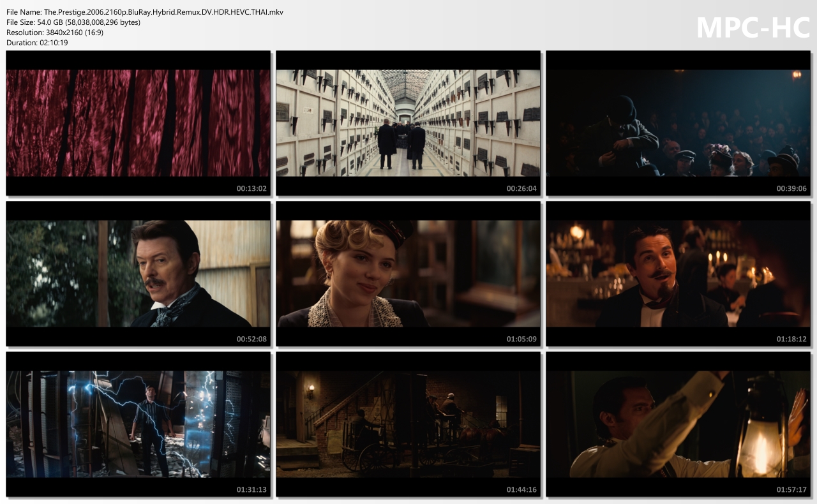The height and width of the screenshot is (504, 817).
Task: Click the File Name line with The.Prestige mkv
Action: [145, 12]
